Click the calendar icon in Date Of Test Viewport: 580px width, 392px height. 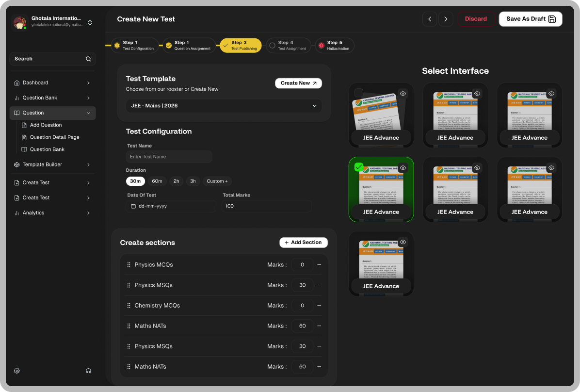click(133, 206)
